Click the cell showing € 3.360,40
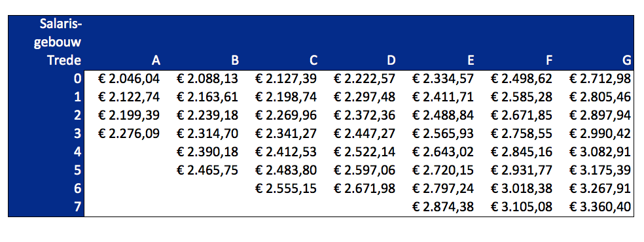Screen dimensions: 644x242 pos(600,207)
